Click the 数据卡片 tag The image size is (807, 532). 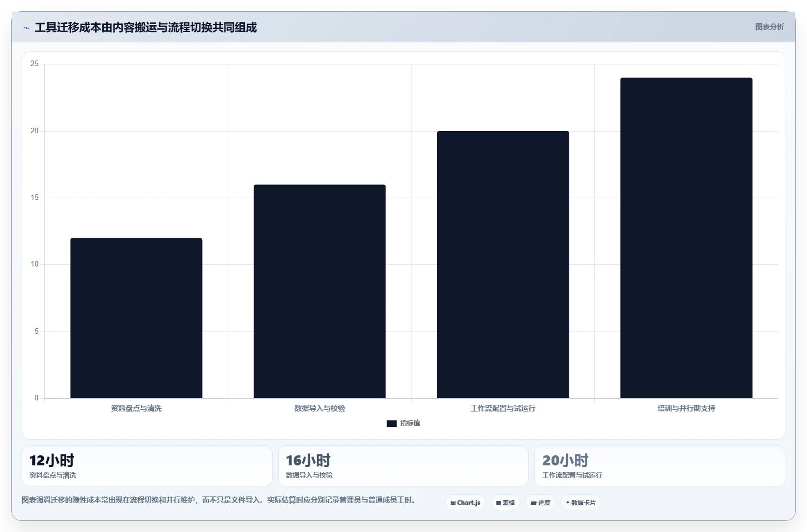click(x=581, y=503)
